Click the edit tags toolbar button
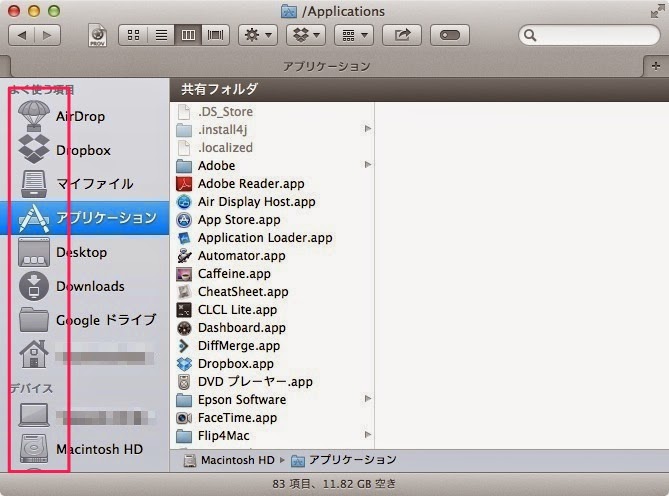 (x=450, y=35)
